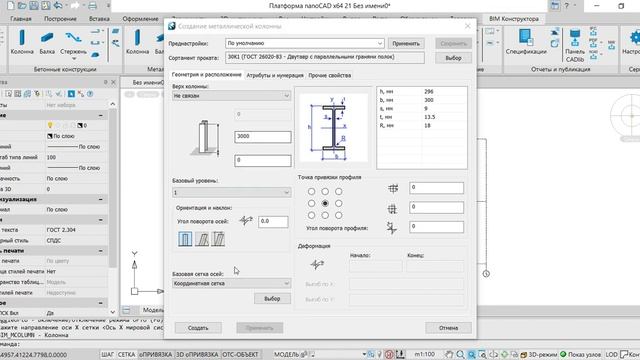Viewport: 640px width, 360px height.
Task: Click the profile rotation angle picker icon
Action: pyautogui.click(x=392, y=228)
